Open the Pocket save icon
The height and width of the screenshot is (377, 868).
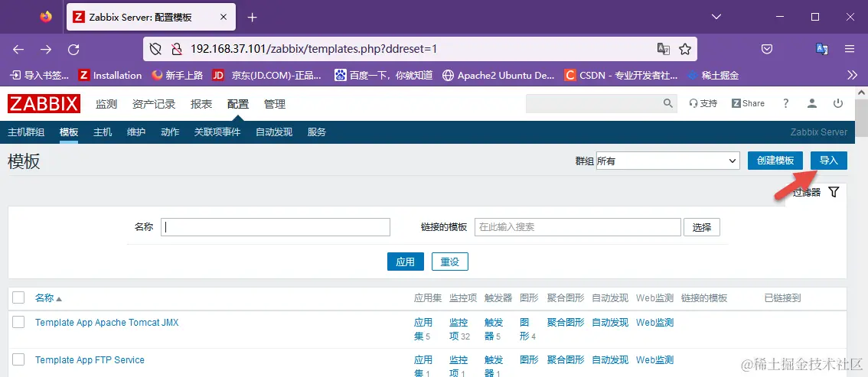click(767, 49)
